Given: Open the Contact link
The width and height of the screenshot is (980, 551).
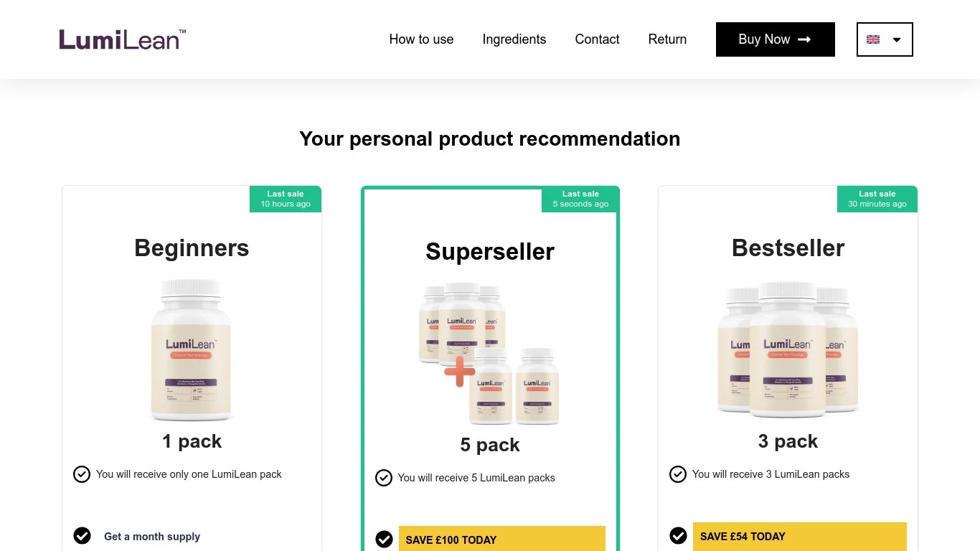Looking at the screenshot, I should [597, 39].
